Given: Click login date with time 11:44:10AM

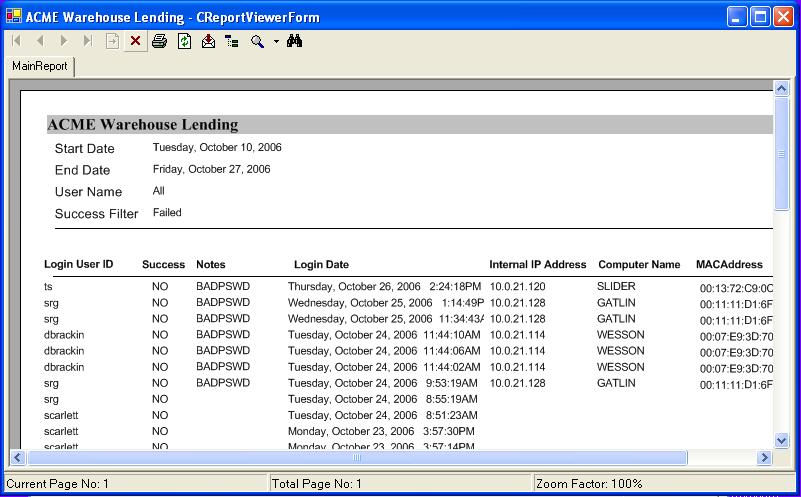Looking at the screenshot, I should click(x=384, y=335).
